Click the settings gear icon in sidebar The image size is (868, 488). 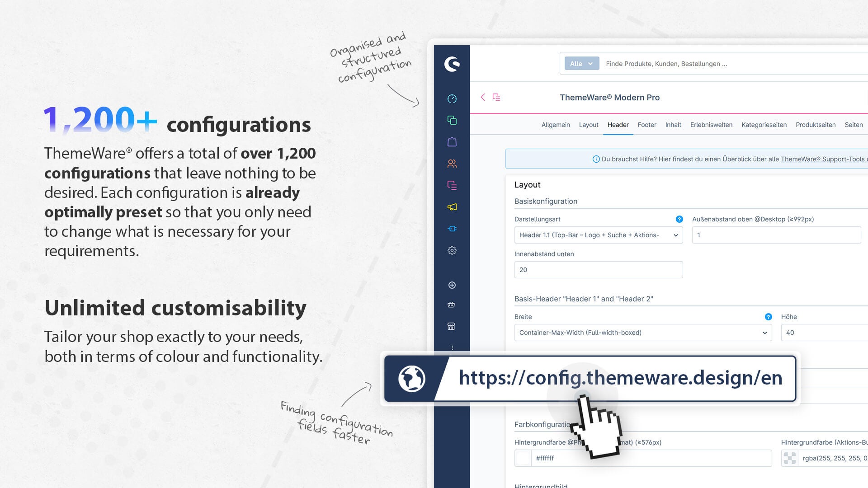[451, 250]
